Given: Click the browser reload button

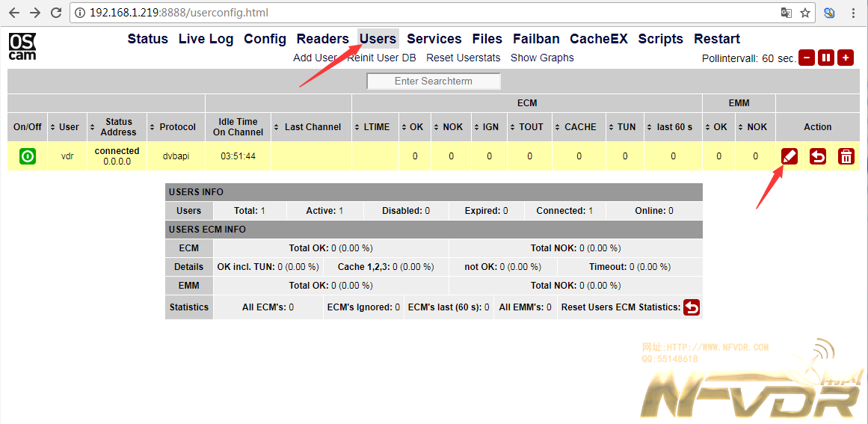Looking at the screenshot, I should [x=56, y=13].
